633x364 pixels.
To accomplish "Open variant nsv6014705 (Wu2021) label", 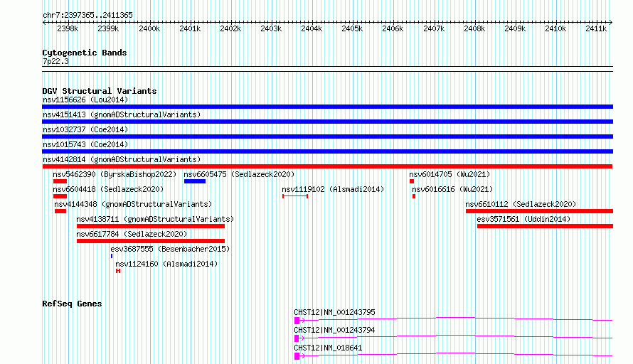I will point(450,174).
